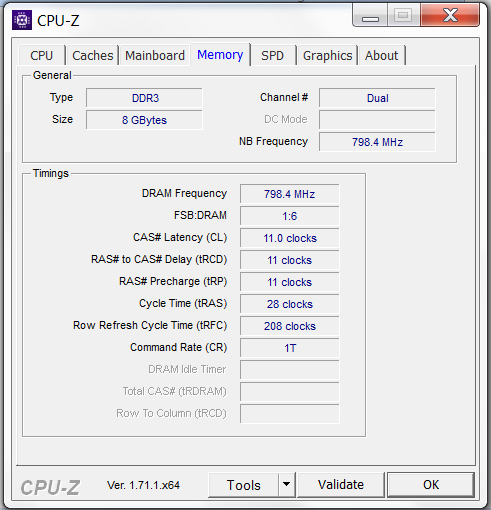Select the Memory tab
This screenshot has width=491, height=510.
click(220, 54)
